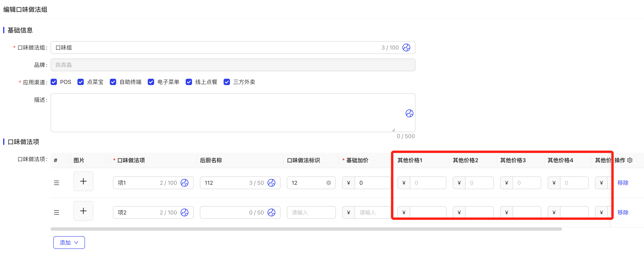The height and width of the screenshot is (254, 644).
Task: Toggle 自助终端 channel checkbox
Action: click(x=113, y=82)
